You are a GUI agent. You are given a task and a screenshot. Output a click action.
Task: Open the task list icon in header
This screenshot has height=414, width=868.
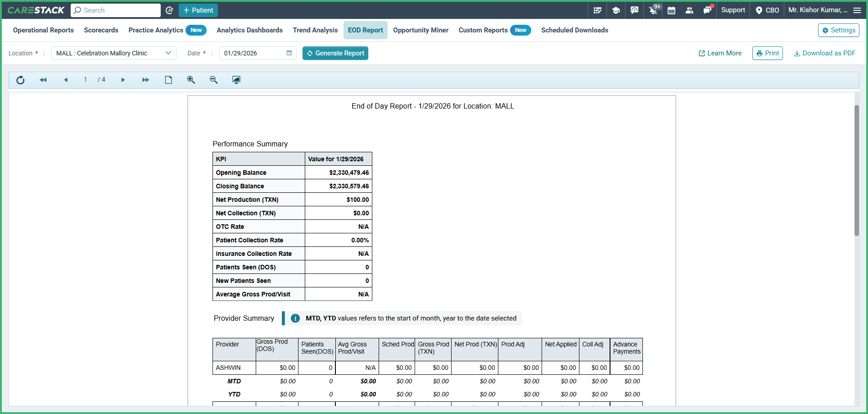(597, 10)
